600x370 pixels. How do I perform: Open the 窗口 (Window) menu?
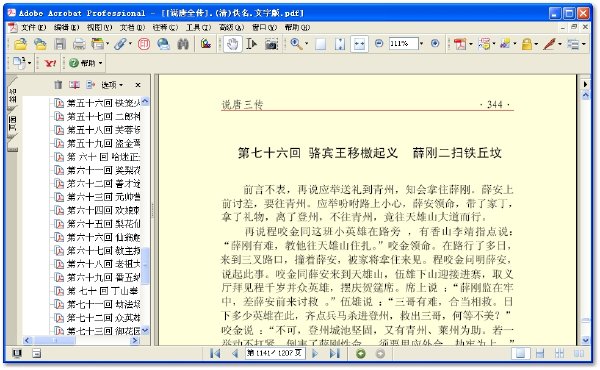tap(264, 27)
